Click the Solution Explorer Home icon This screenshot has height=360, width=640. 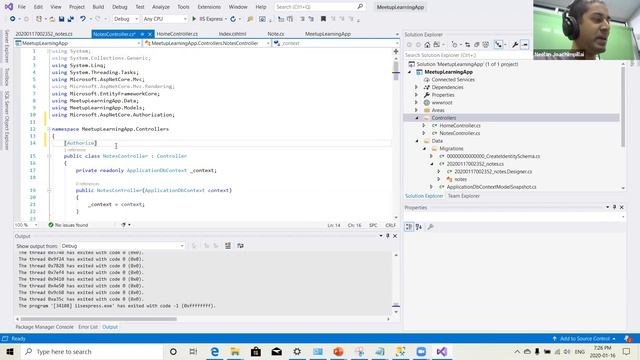(x=427, y=44)
